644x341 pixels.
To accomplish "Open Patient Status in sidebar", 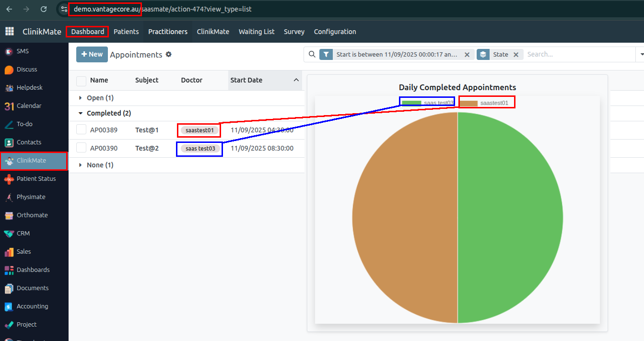I will [x=9, y=179].
